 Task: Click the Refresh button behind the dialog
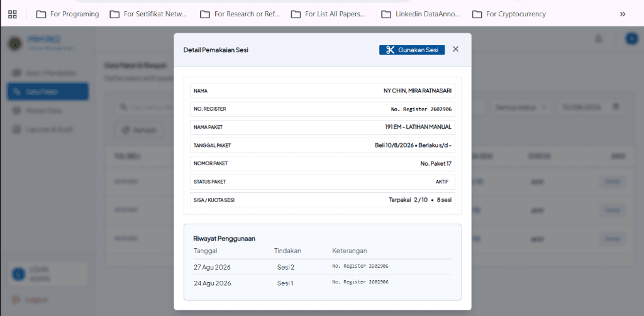(140, 130)
